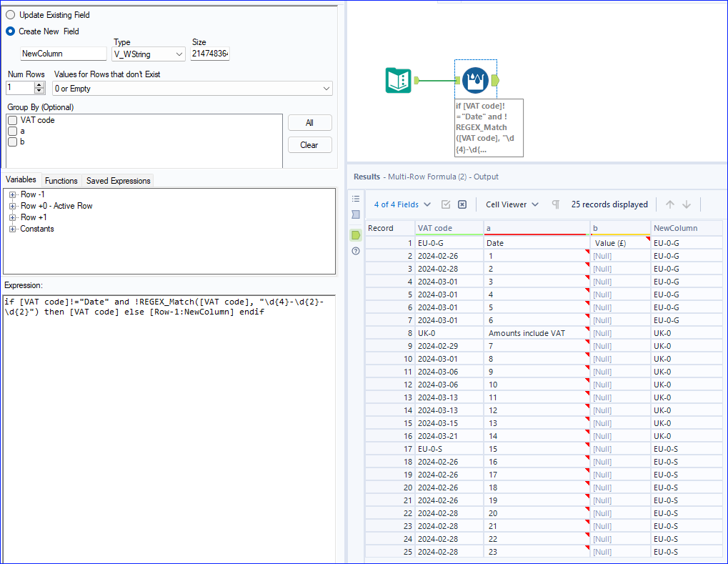Click the NewColumn field name input
This screenshot has width=728, height=564.
(x=64, y=54)
